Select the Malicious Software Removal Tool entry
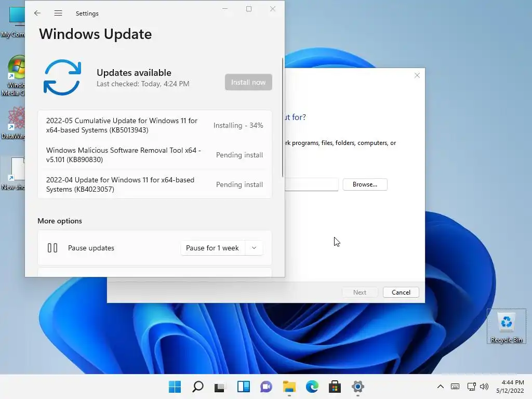This screenshot has width=532, height=399. coord(155,155)
